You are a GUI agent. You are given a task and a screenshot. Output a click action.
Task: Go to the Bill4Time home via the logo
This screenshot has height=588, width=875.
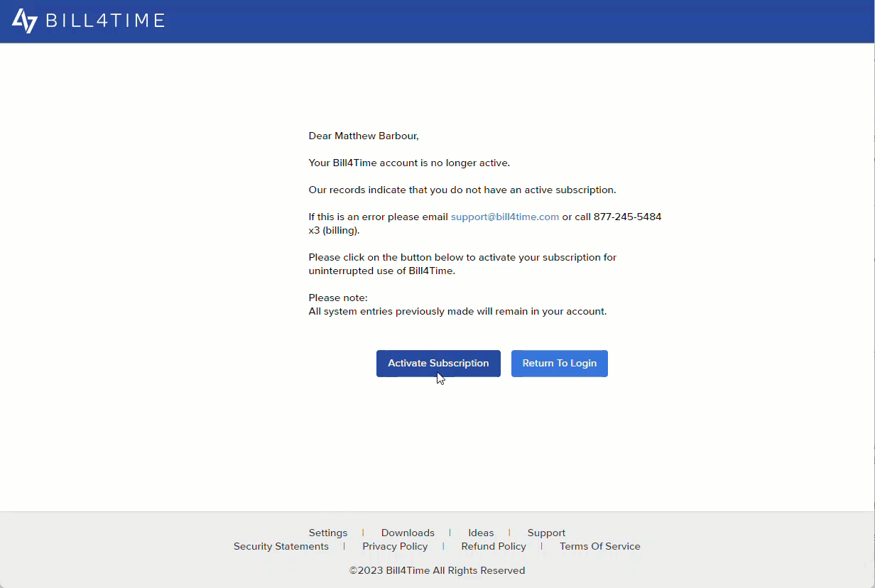pos(24,21)
